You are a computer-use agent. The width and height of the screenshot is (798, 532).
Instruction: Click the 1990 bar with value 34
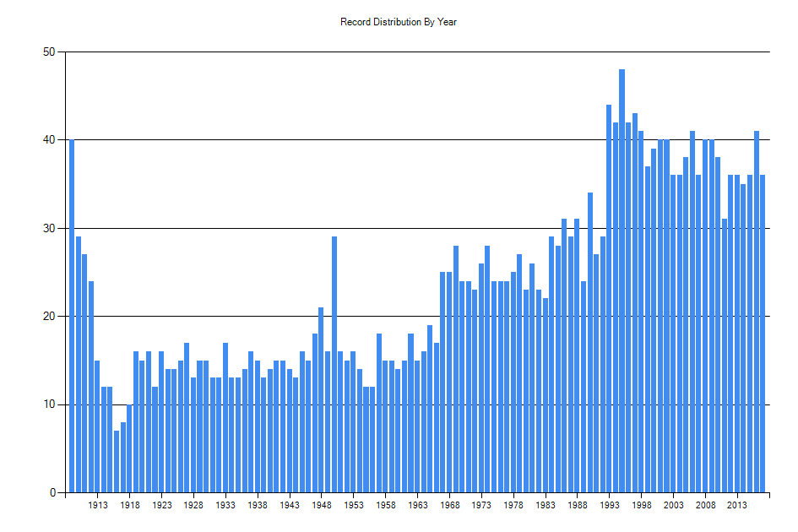click(590, 343)
